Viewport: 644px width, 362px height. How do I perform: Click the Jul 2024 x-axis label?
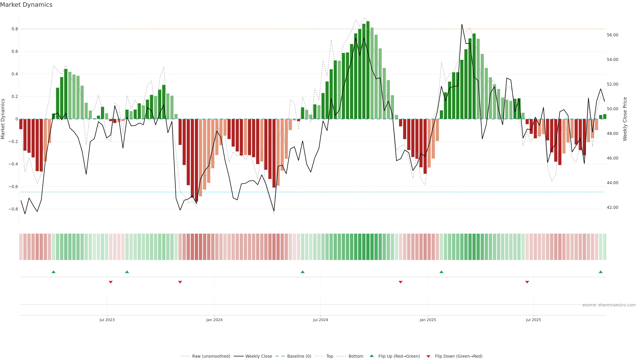tap(320, 320)
